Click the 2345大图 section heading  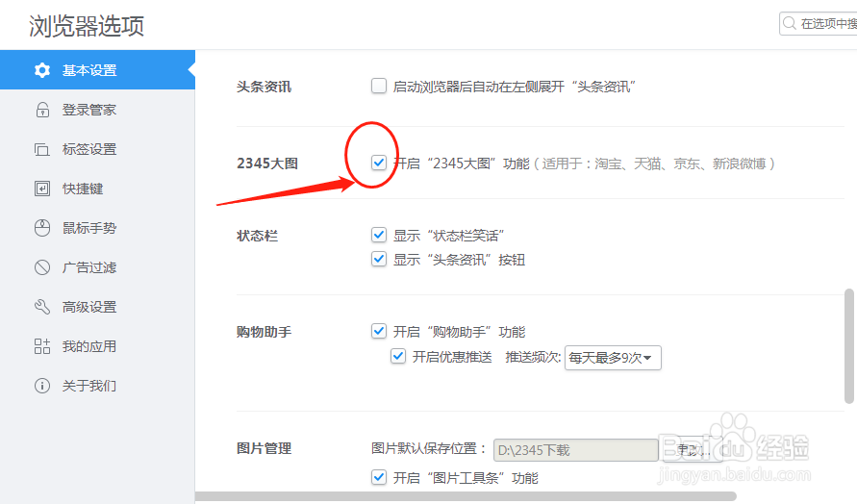tap(267, 163)
